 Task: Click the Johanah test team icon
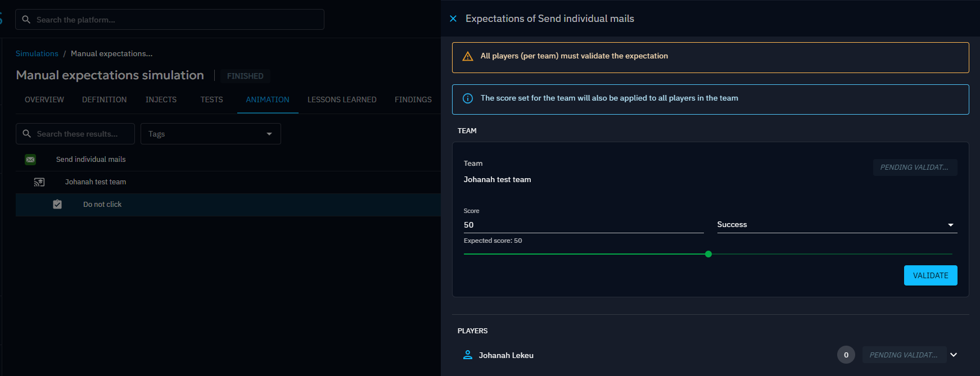[39, 182]
